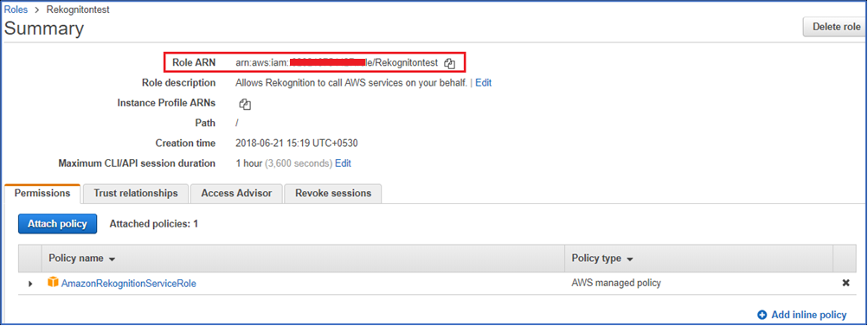Detach policy using the X icon
The height and width of the screenshot is (326, 868).
845,283
